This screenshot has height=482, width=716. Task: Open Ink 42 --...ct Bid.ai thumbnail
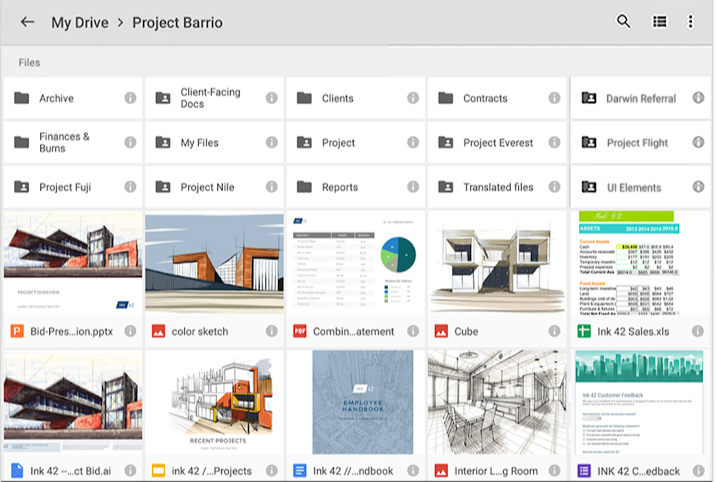coord(73,402)
